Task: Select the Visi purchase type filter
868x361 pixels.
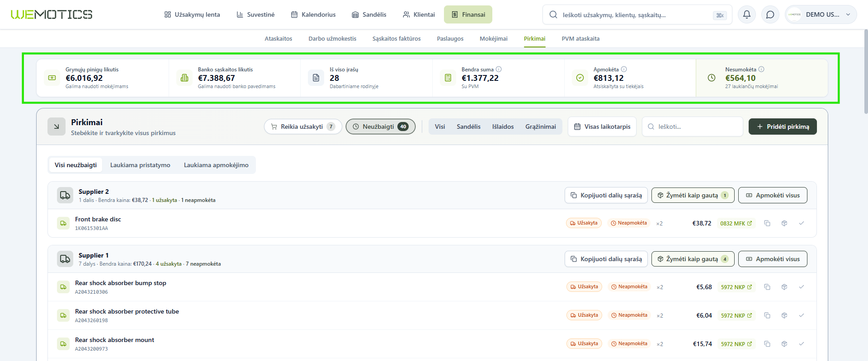Action: (x=440, y=127)
